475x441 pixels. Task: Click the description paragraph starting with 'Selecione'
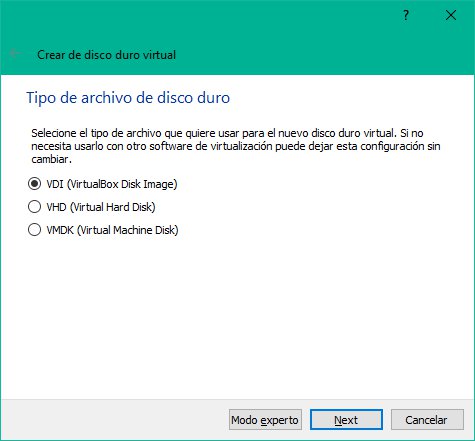[x=236, y=146]
